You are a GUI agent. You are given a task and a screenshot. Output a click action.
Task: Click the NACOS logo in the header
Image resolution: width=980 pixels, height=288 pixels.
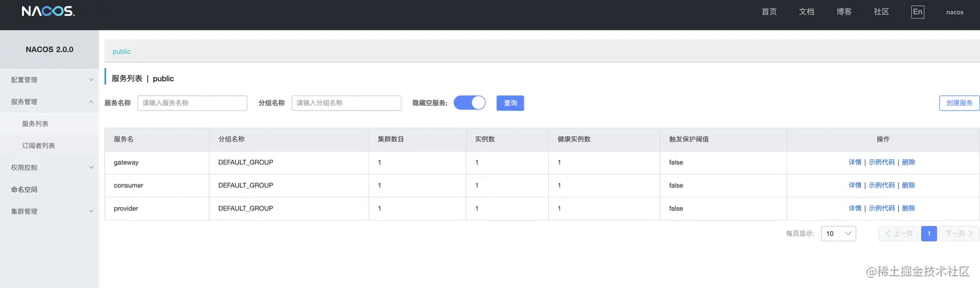coord(48,12)
